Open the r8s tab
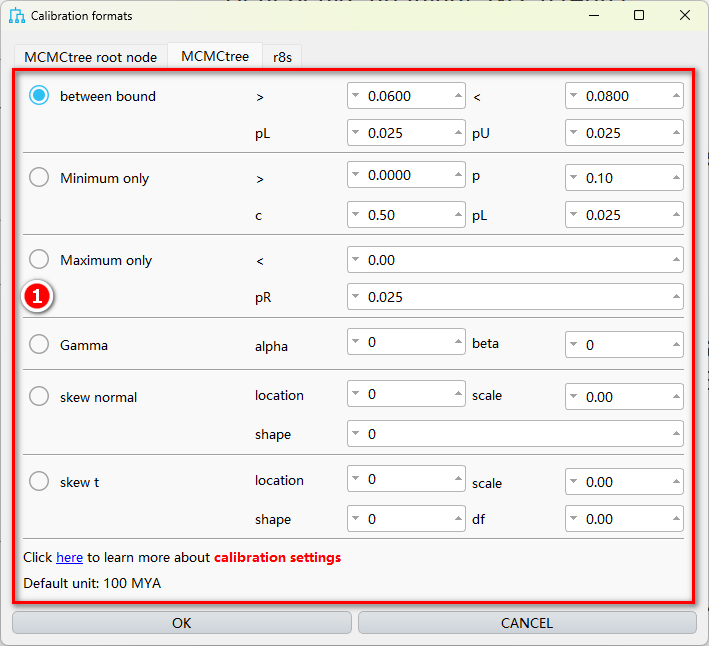The height and width of the screenshot is (646, 709). 283,57
